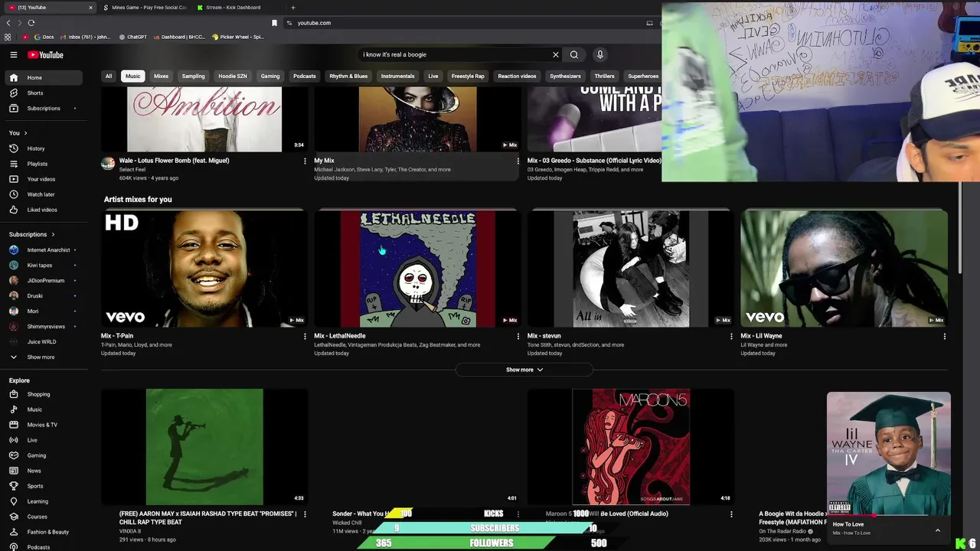Screen dimensions: 980x551
Task: Expand the You section chevron
Action: (25, 133)
